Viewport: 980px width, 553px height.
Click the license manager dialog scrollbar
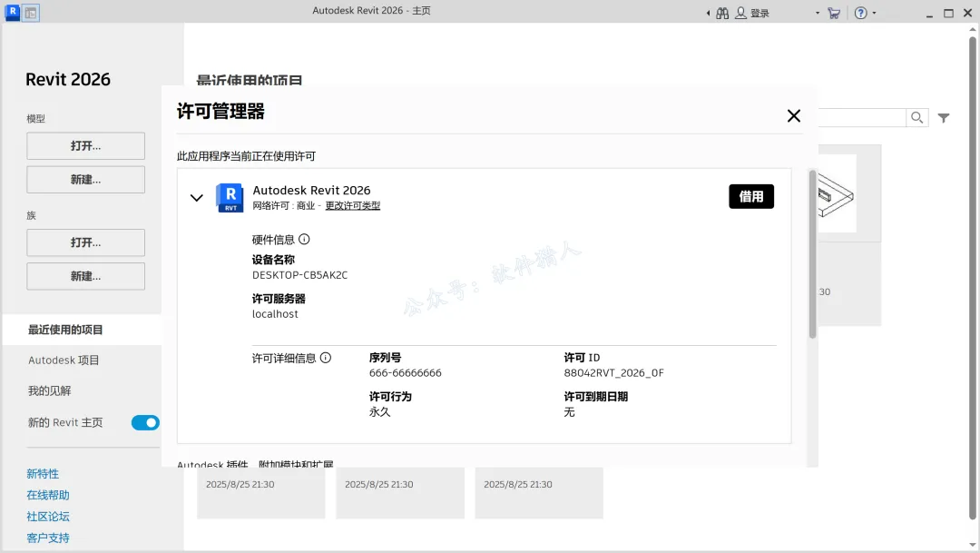[x=812, y=253]
